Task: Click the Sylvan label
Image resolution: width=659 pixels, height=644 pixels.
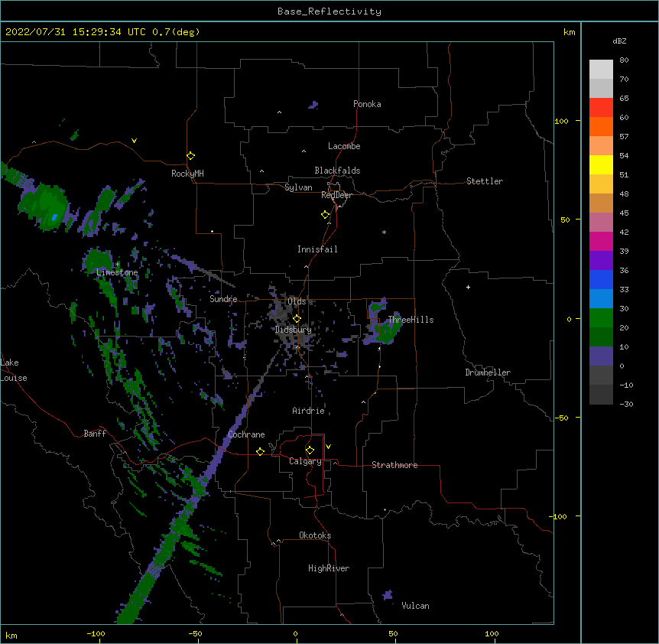Action: click(x=298, y=187)
